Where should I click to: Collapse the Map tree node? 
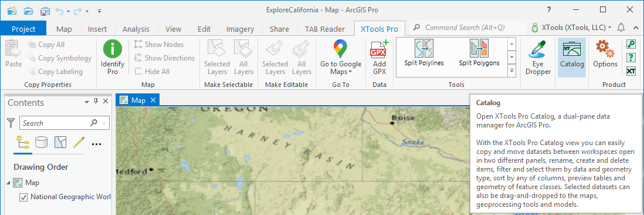click(x=9, y=183)
